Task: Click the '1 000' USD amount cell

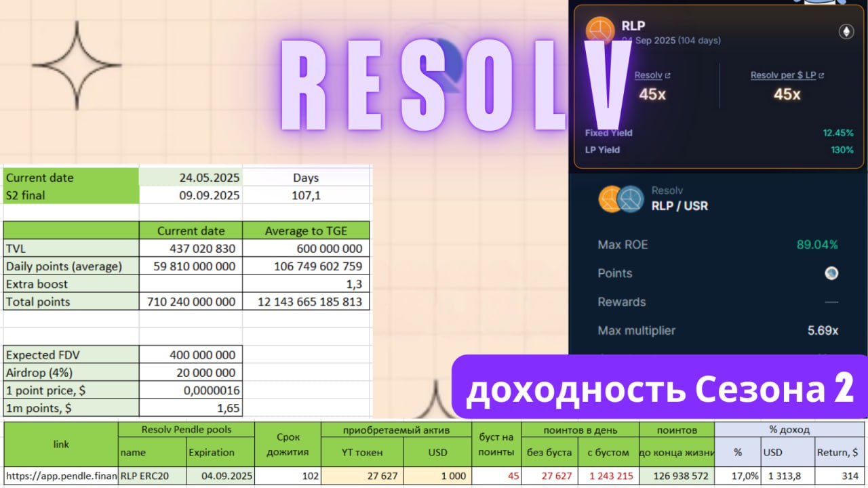Action: click(437, 476)
